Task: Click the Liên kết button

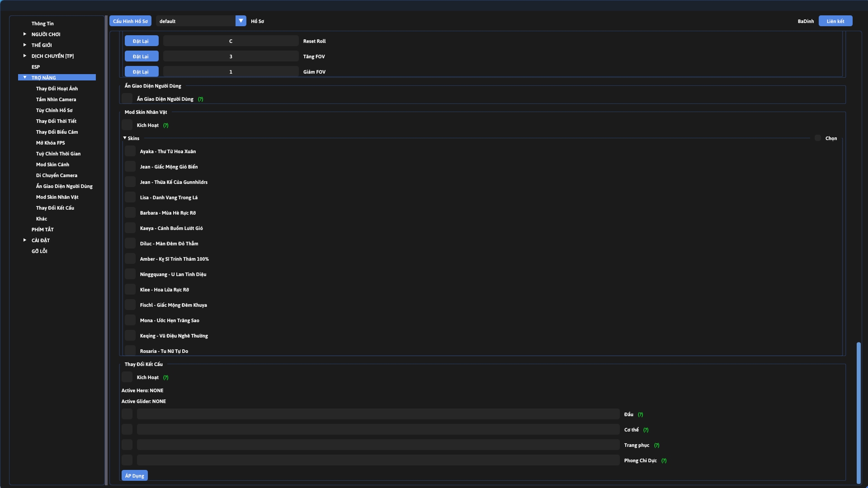Action: [x=835, y=21]
